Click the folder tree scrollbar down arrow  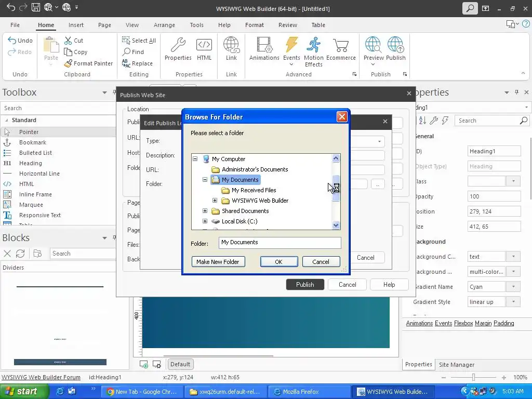click(x=336, y=225)
